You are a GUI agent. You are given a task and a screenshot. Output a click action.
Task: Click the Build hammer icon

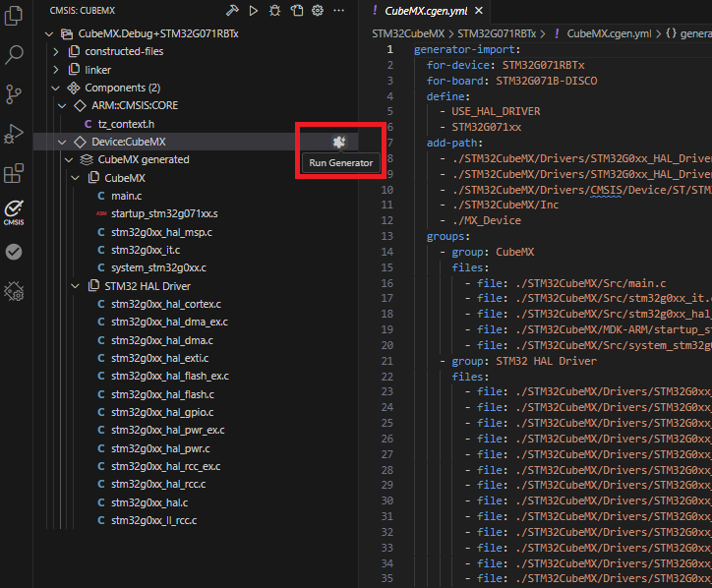pos(232,11)
